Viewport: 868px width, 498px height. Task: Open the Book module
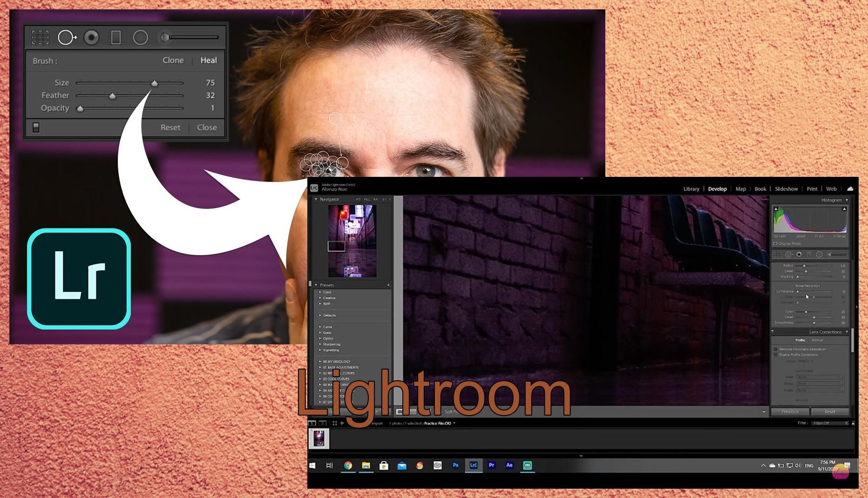pos(760,189)
